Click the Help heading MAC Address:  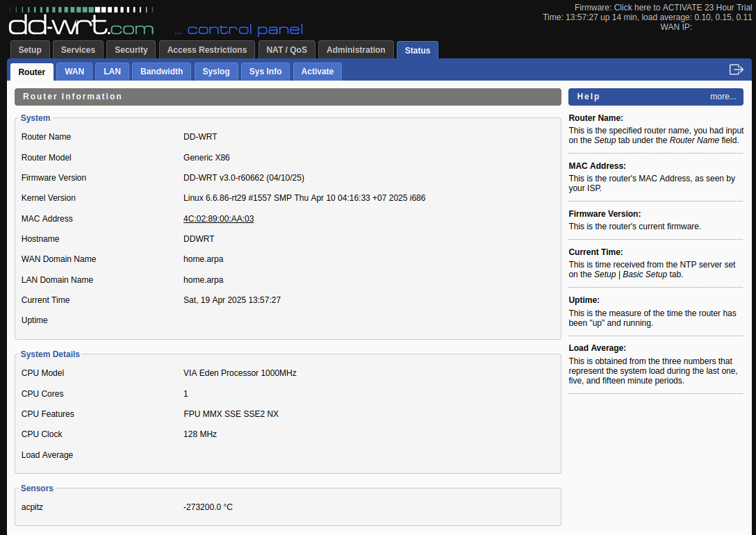pos(597,166)
